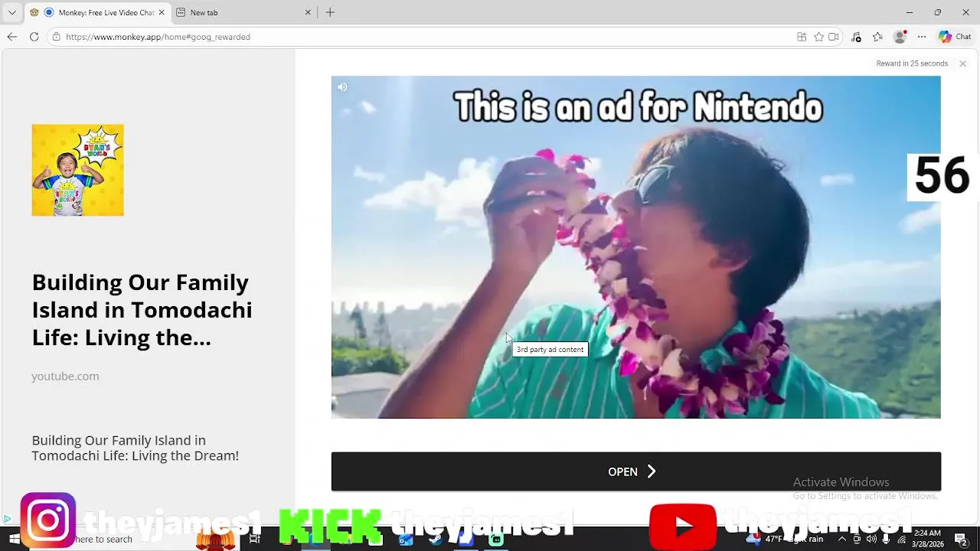Click the 'Building Our Family Island' headline
The width and height of the screenshot is (980, 551).
142,310
